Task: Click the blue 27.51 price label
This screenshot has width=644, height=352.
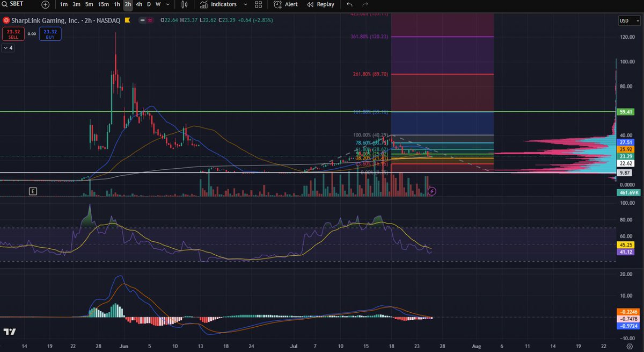Action: (625, 142)
